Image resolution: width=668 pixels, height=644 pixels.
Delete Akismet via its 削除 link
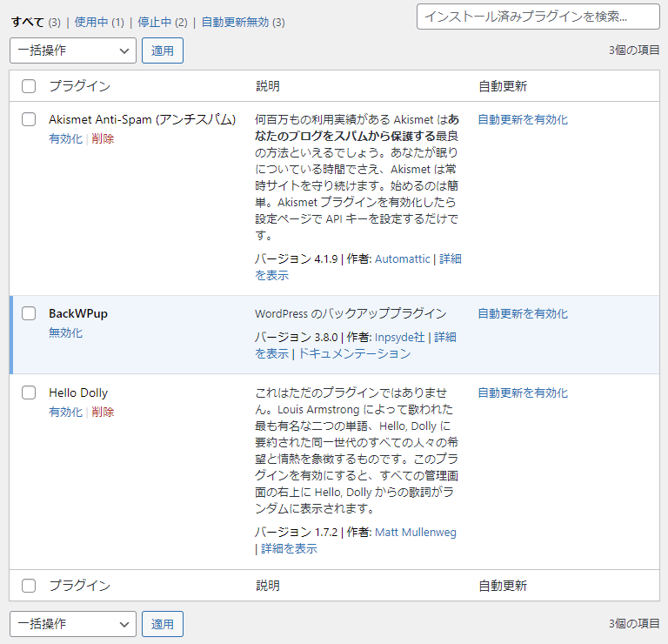(x=103, y=139)
